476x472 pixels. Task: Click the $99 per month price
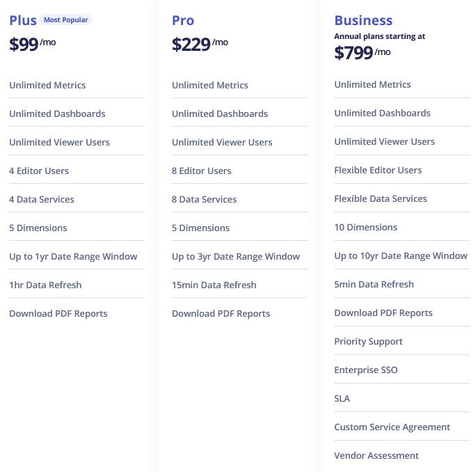point(31,45)
